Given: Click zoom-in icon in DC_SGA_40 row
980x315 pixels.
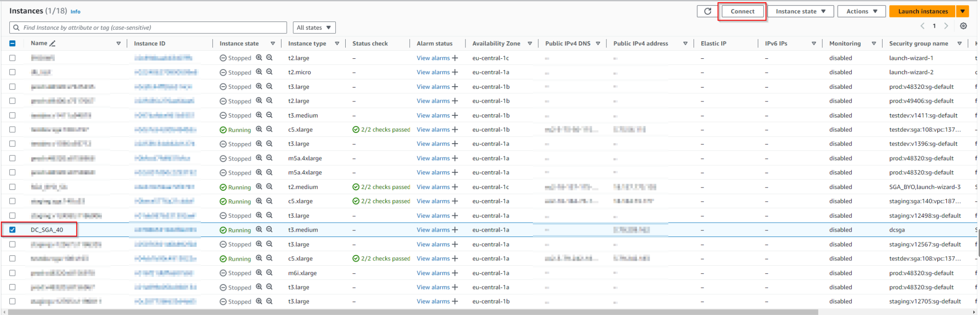Looking at the screenshot, I should (x=259, y=229).
